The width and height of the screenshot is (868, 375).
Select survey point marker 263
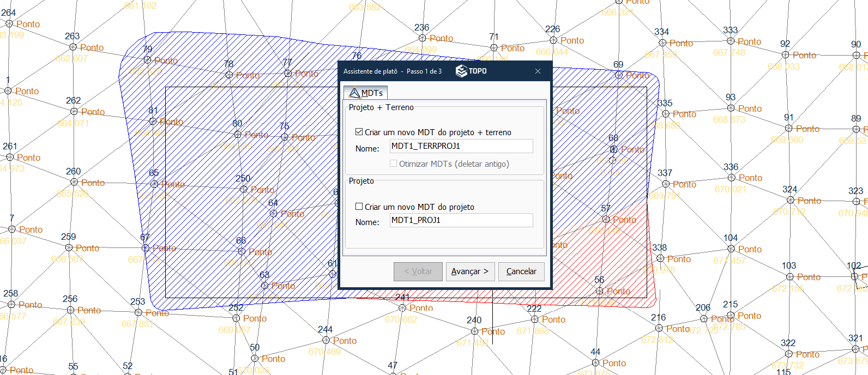click(74, 47)
